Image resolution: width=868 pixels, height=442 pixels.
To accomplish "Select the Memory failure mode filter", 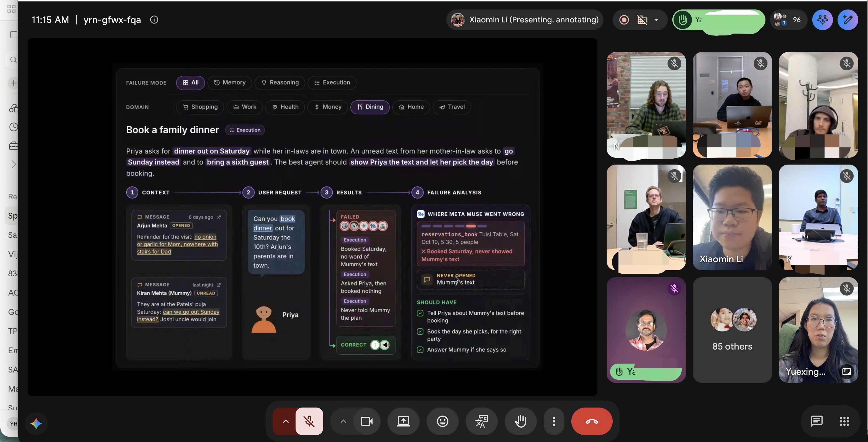I will [x=229, y=82].
